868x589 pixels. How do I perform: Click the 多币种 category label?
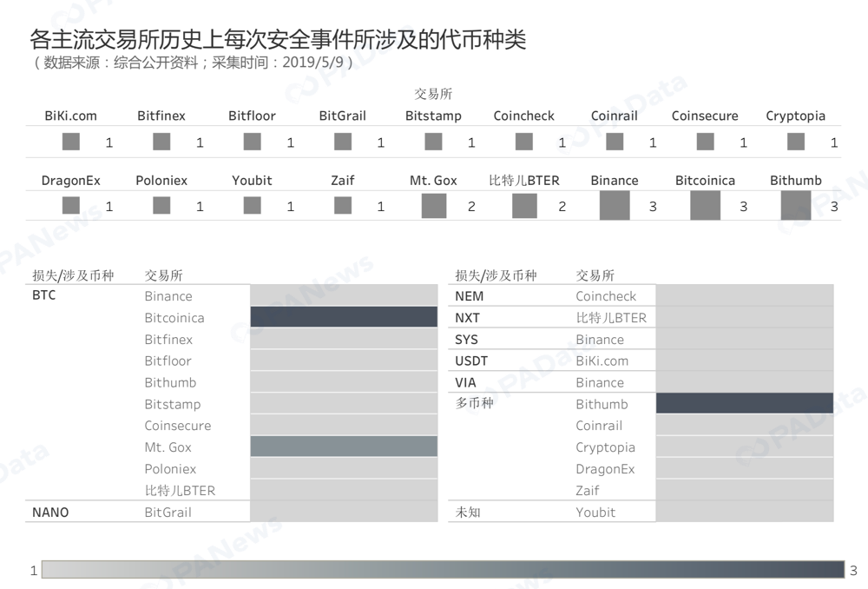click(474, 403)
